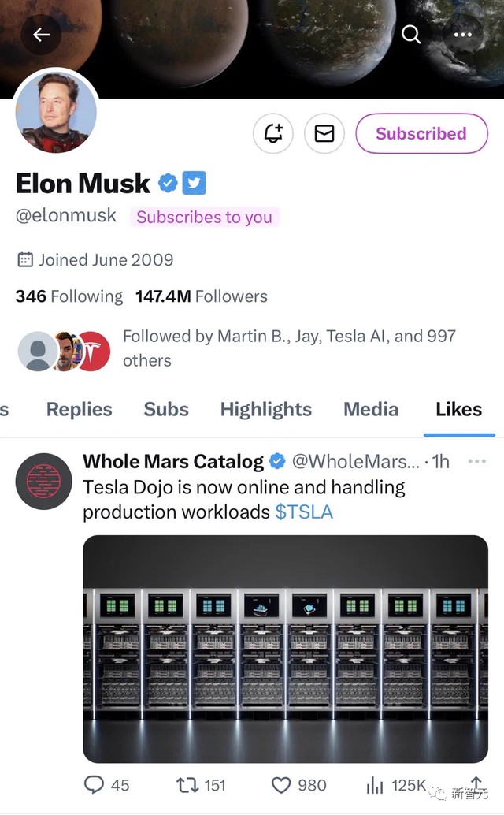Send a direct message via envelope icon
Image resolution: width=504 pixels, height=815 pixels.
324,134
